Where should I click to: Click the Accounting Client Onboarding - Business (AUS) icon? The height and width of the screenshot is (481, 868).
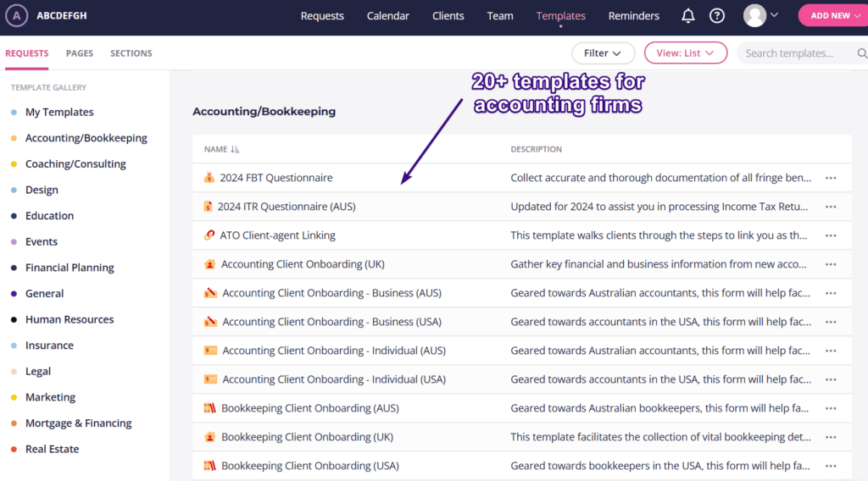210,292
